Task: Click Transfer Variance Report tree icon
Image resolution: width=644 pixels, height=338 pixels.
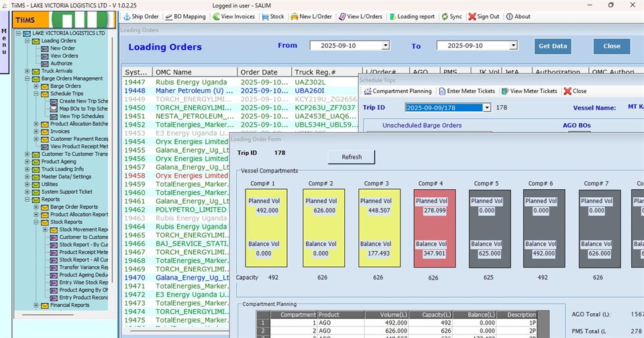Action: (x=54, y=268)
